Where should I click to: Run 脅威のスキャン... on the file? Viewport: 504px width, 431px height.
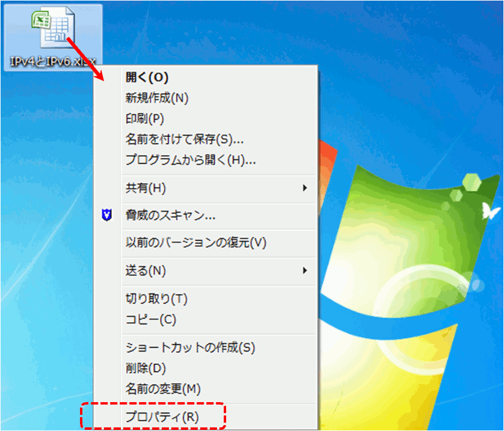pos(170,215)
